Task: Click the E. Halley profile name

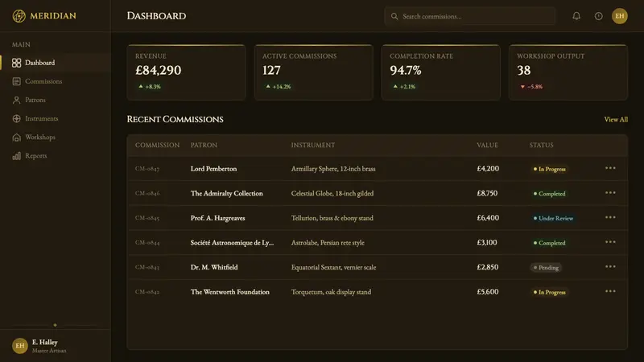Action: [x=45, y=342]
